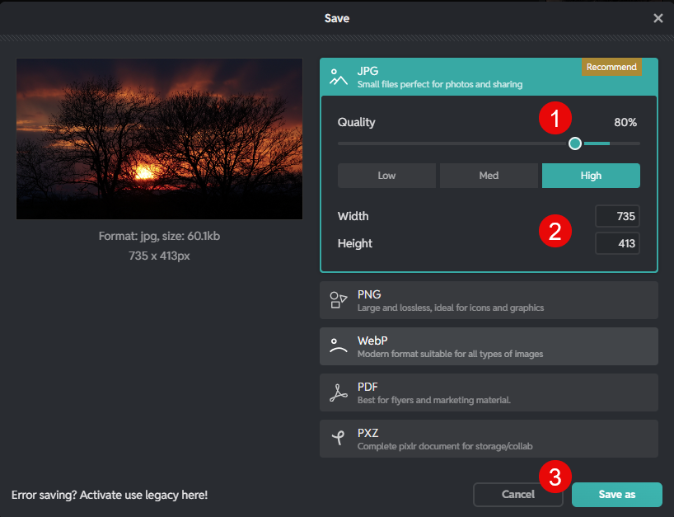
Task: Open the PDF format option
Action: click(489, 392)
